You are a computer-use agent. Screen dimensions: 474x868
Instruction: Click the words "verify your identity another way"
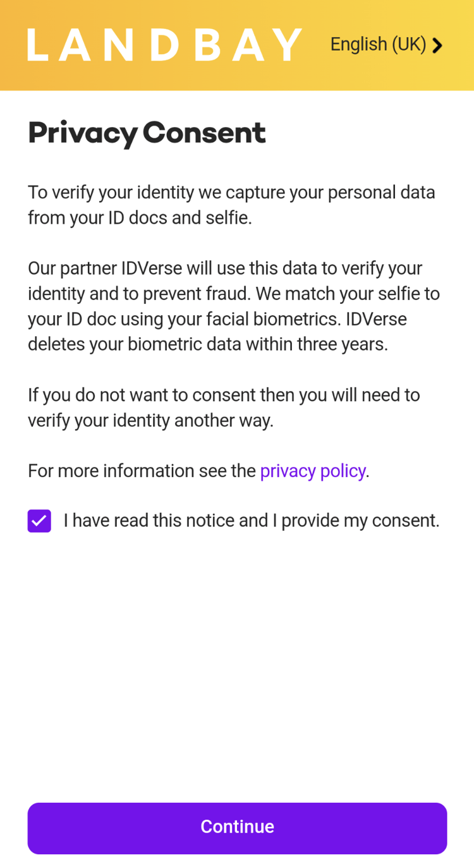(150, 420)
